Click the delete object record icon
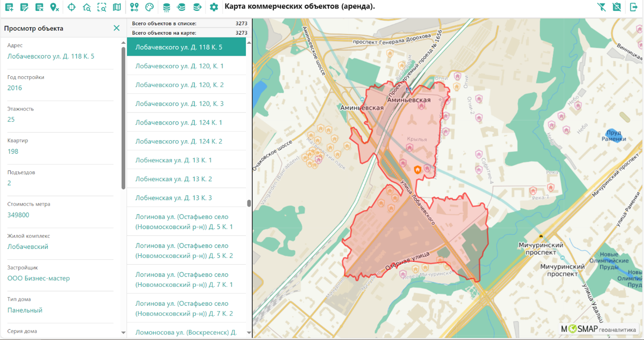The height and width of the screenshot is (340, 644). click(39, 7)
